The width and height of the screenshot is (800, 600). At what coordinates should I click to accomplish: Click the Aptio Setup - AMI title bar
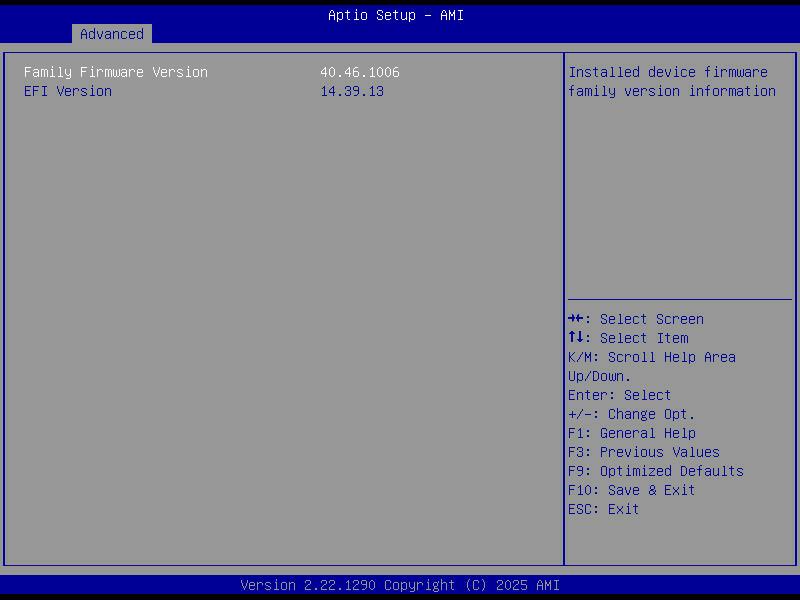[395, 15]
